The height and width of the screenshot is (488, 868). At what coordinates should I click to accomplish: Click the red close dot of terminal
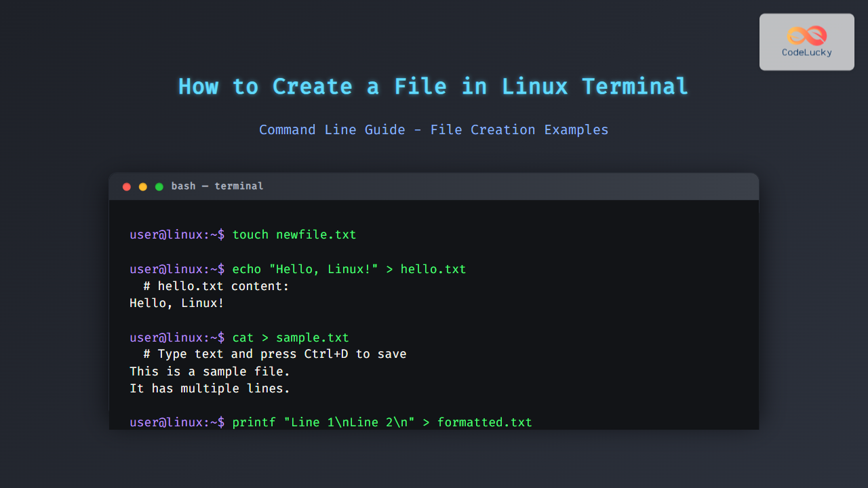[x=127, y=186]
